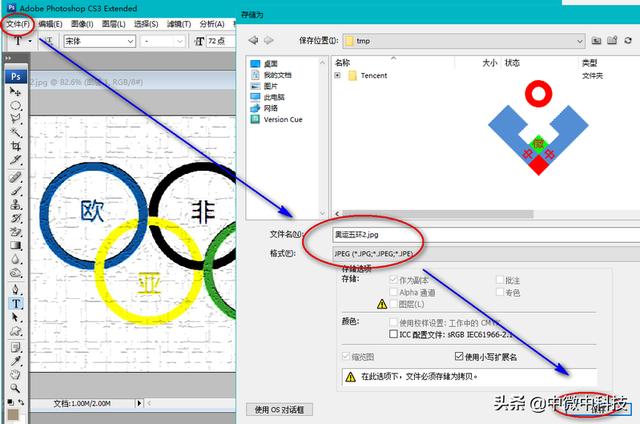
Task: Open the 图层(L) menu
Action: (x=113, y=24)
